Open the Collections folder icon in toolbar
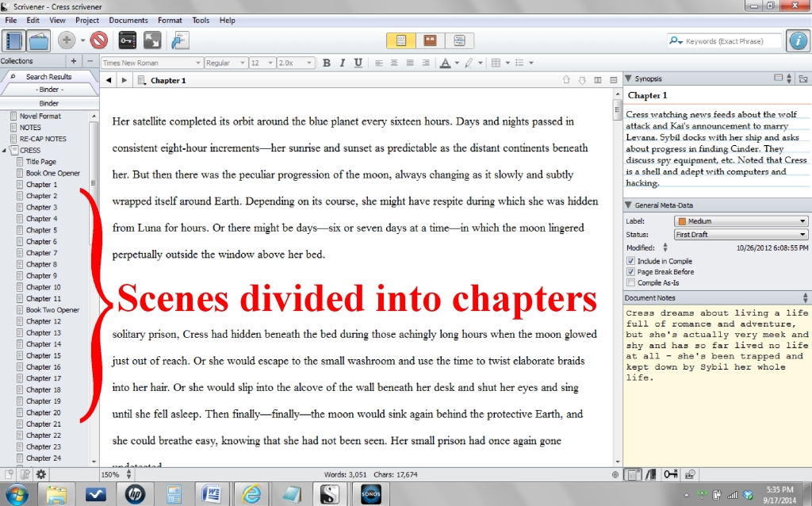The width and height of the screenshot is (812, 506). point(39,40)
